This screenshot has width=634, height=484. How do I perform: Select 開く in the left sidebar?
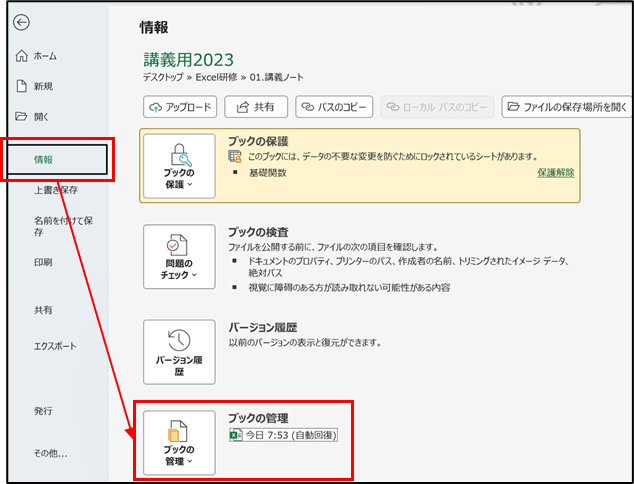coord(41,117)
